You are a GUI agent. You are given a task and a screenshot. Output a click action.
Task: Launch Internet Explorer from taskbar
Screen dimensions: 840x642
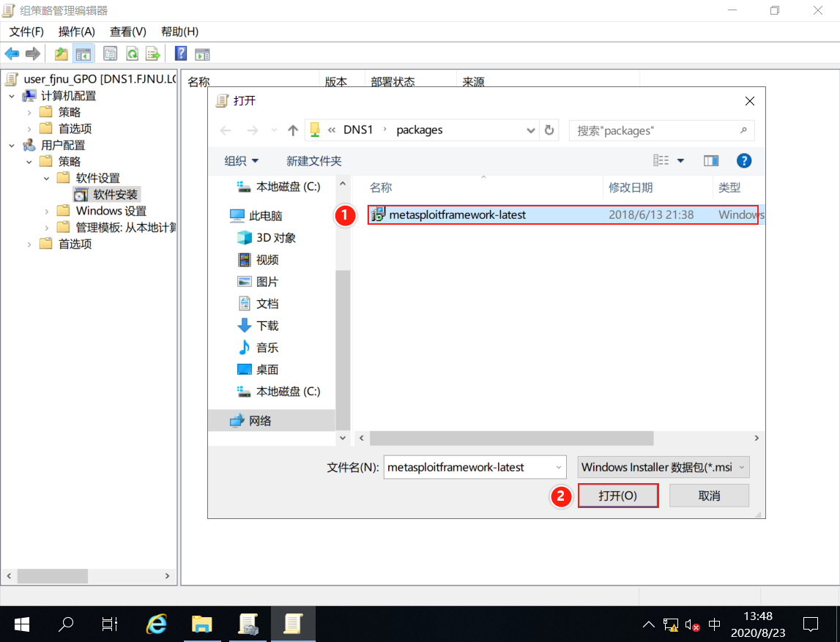pos(157,624)
